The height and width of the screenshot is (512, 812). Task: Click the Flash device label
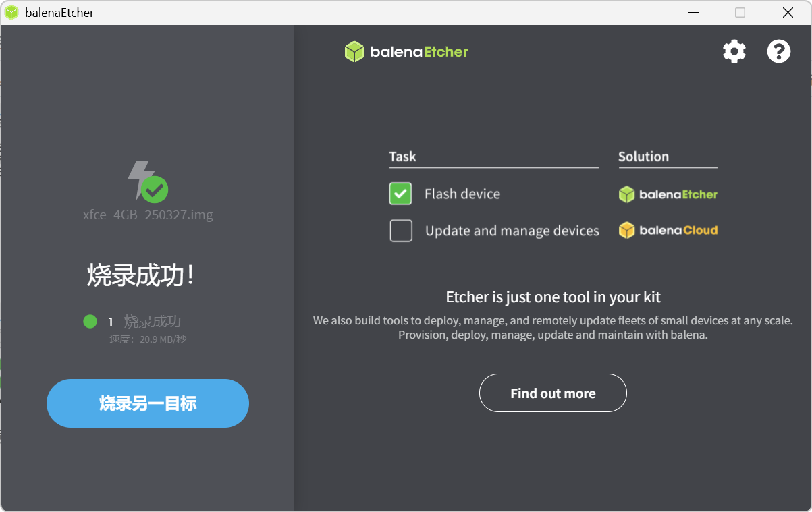pyautogui.click(x=462, y=194)
